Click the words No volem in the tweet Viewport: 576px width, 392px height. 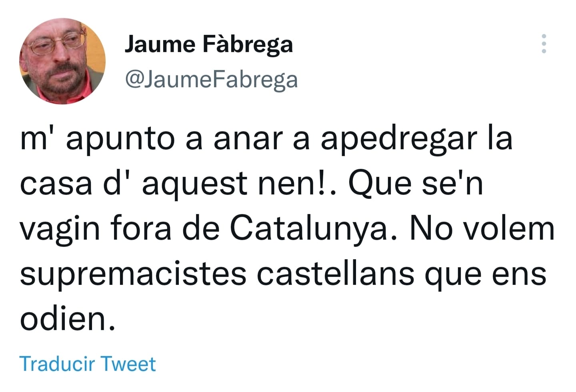tap(482, 228)
